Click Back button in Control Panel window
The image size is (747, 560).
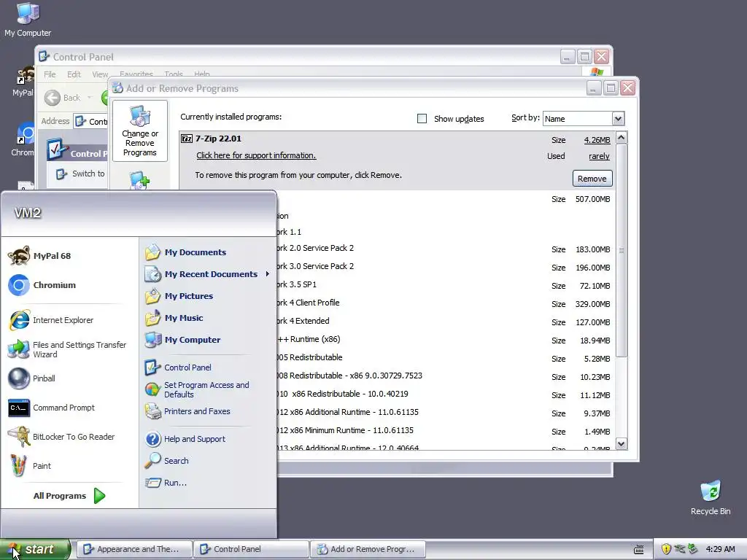(69, 98)
